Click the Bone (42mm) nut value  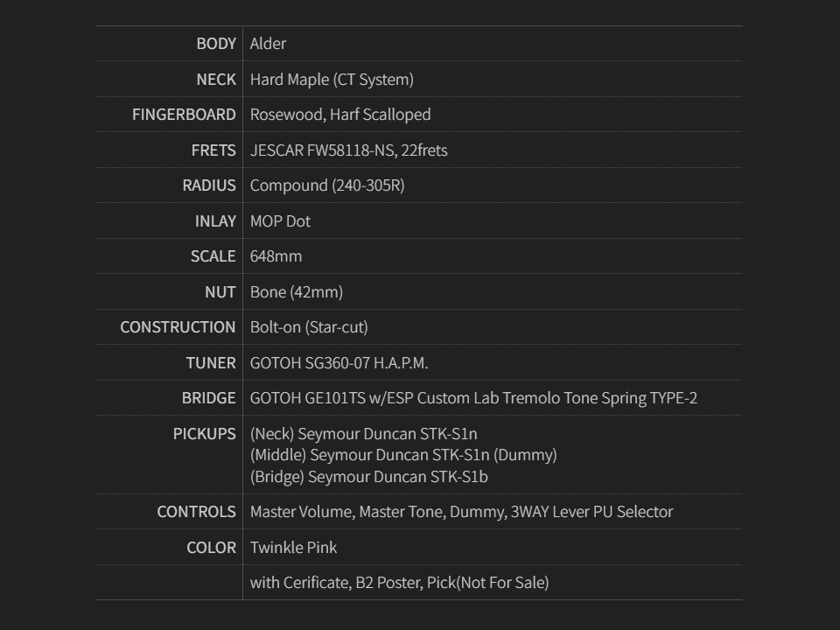(297, 292)
